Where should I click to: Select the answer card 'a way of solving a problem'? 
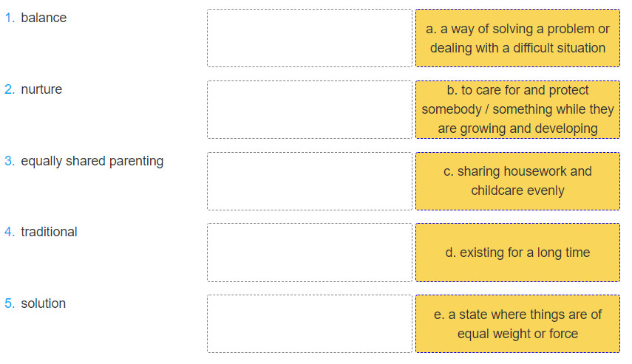[x=517, y=38]
